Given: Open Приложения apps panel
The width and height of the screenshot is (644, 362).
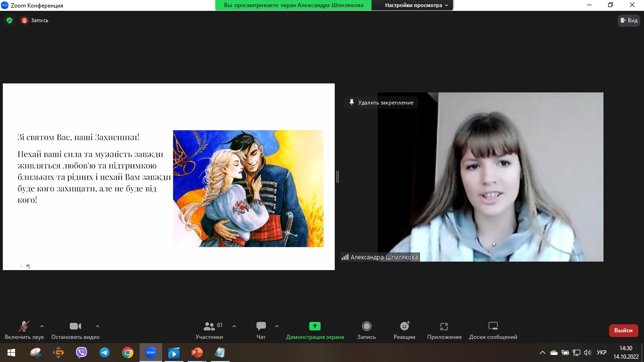Looking at the screenshot, I should coord(444,330).
